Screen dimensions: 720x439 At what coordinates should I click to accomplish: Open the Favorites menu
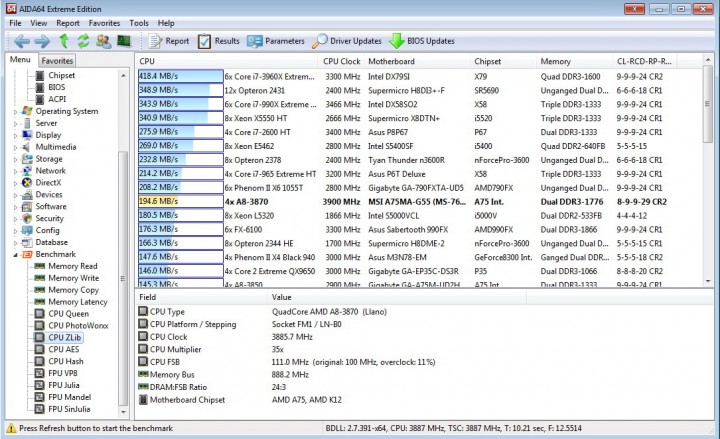tap(104, 23)
